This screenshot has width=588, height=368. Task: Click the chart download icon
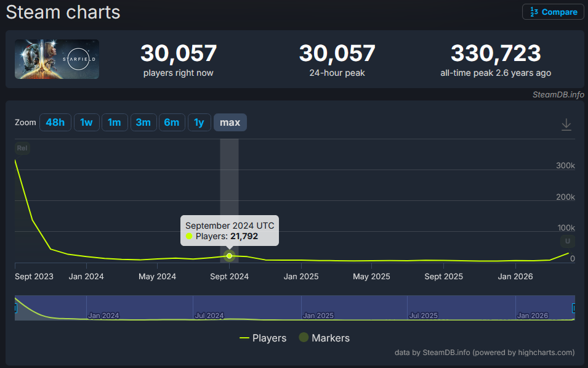[566, 125]
